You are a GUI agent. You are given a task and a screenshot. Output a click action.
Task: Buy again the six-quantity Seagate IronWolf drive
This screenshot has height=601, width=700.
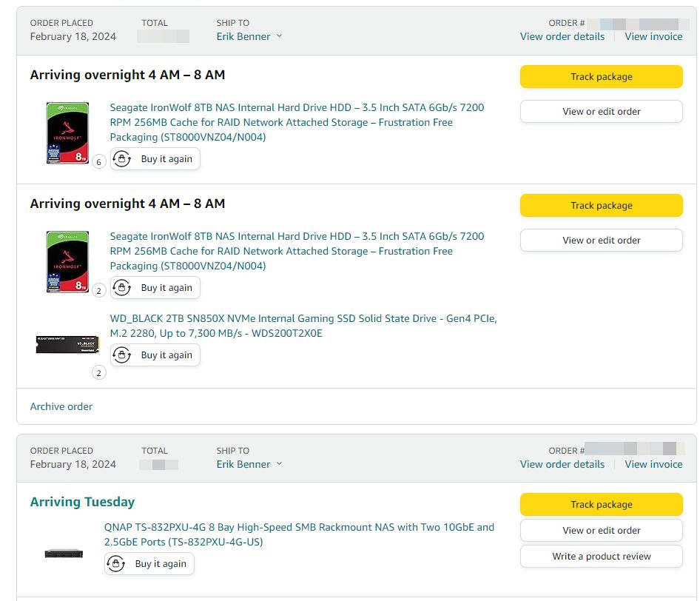155,159
